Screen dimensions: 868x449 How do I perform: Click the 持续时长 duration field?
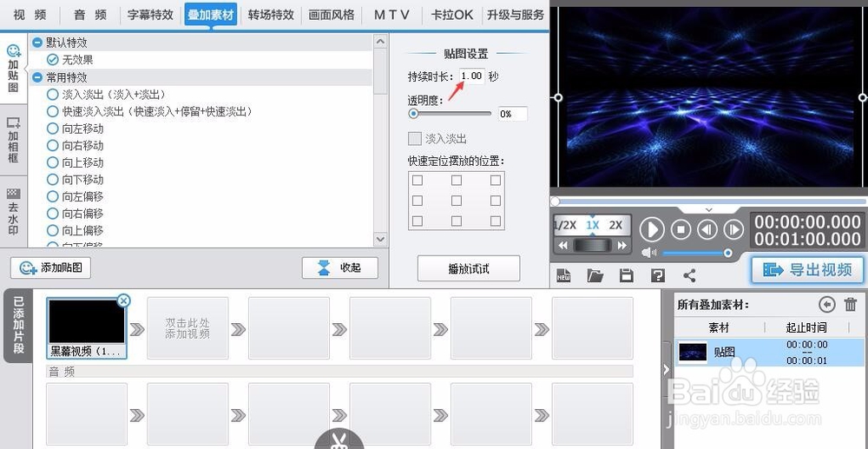coord(471,76)
